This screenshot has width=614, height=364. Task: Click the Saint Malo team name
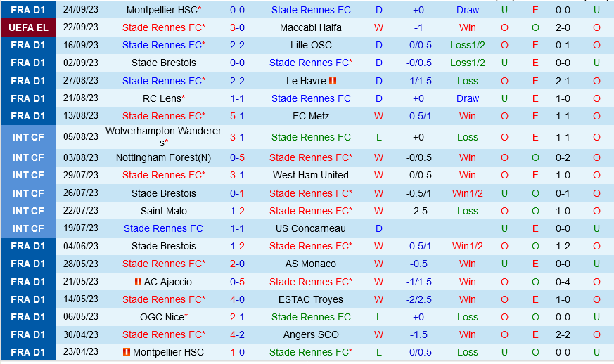(163, 211)
